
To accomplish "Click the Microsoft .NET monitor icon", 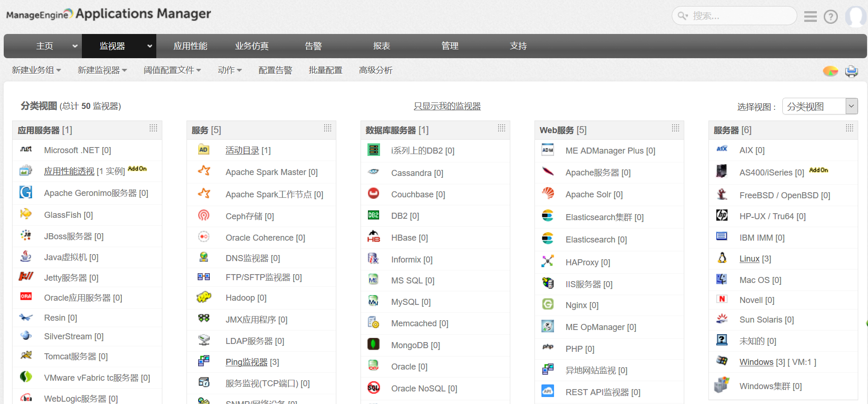I will [26, 149].
